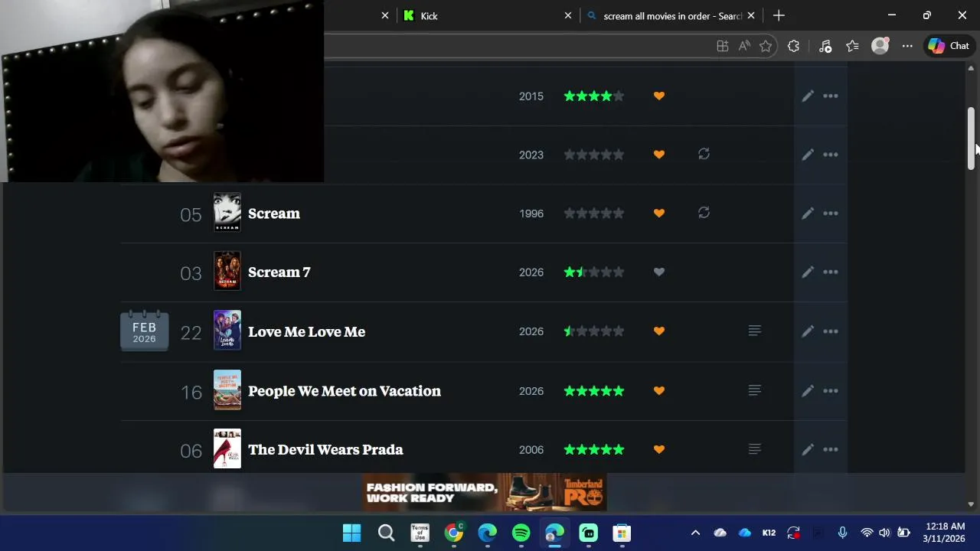Toggle like on People We Meet on Vacation
Screen dimensions: 980x551
(659, 391)
